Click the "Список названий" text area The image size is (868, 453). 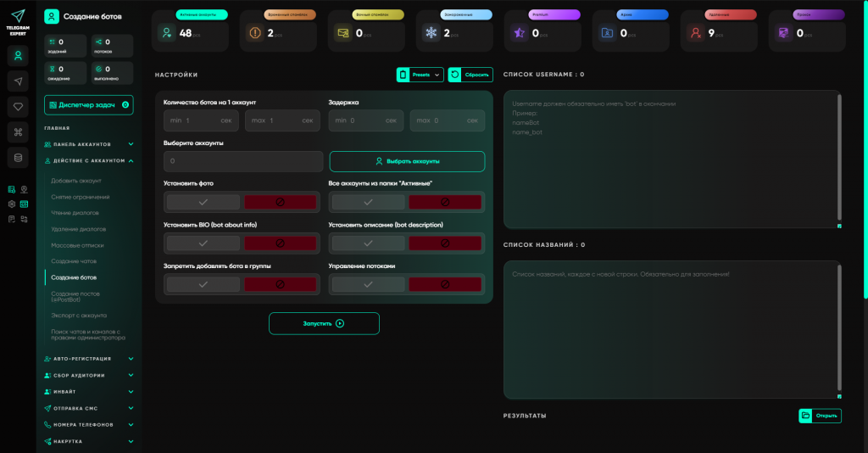(x=670, y=329)
